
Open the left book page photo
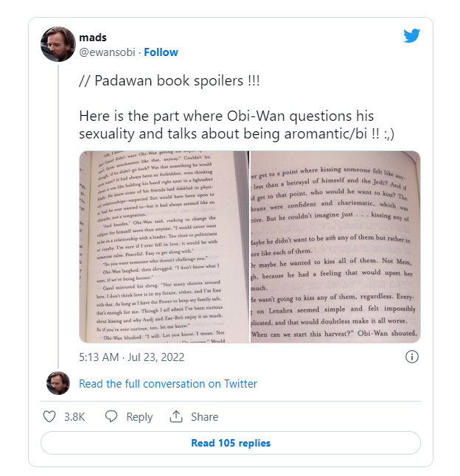(164, 247)
